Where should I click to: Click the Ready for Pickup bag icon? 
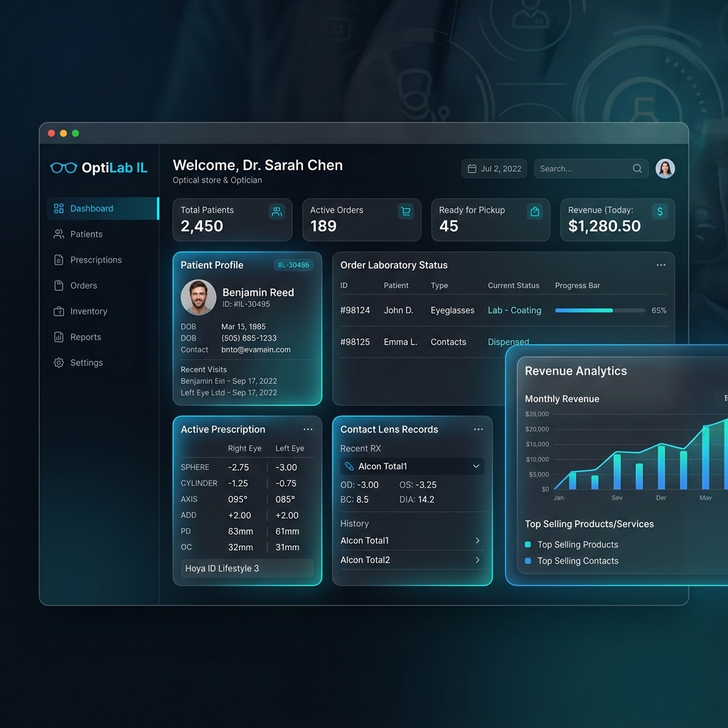(x=535, y=212)
